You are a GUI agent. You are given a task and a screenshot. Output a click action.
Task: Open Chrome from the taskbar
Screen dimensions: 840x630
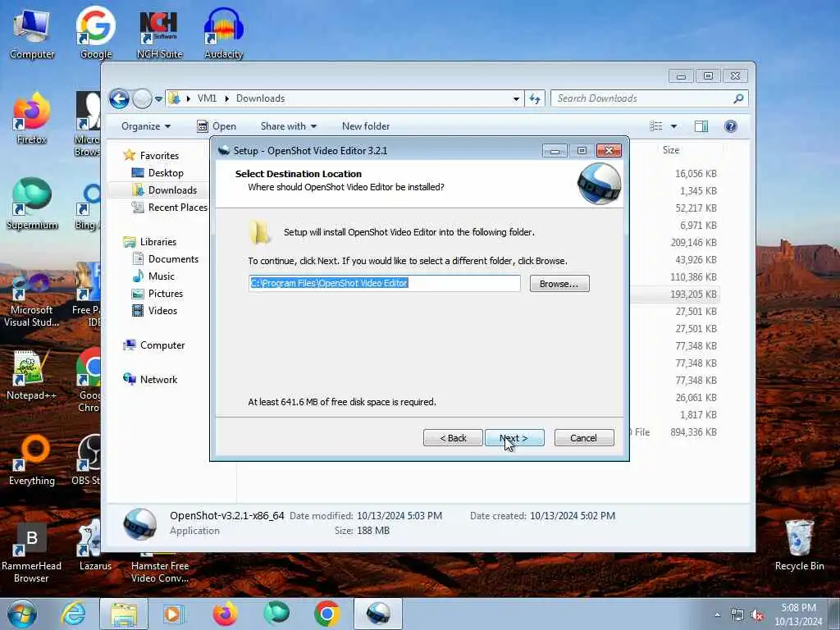[x=326, y=614]
